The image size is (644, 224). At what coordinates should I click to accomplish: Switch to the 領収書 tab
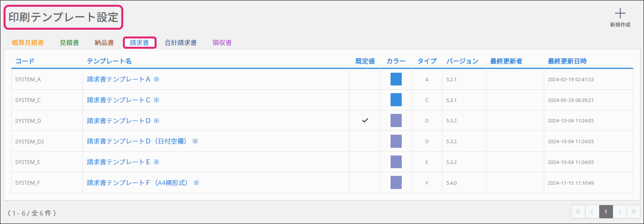click(222, 43)
